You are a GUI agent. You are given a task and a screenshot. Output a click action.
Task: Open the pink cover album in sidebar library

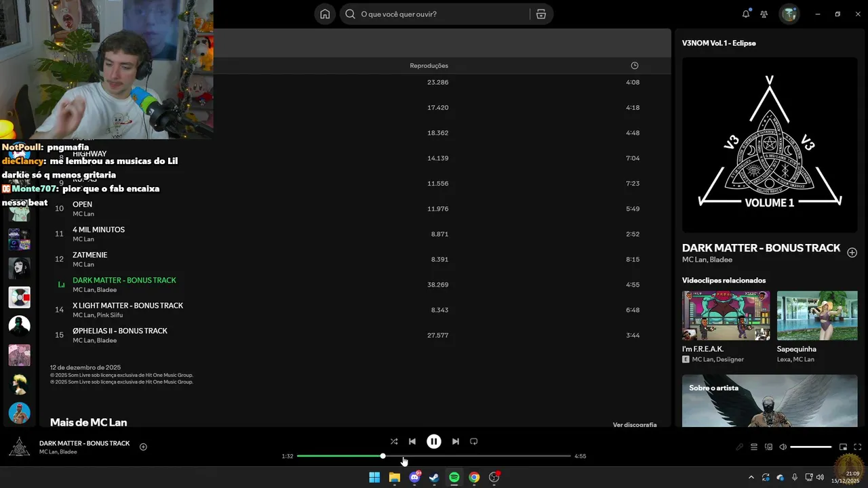click(x=19, y=355)
